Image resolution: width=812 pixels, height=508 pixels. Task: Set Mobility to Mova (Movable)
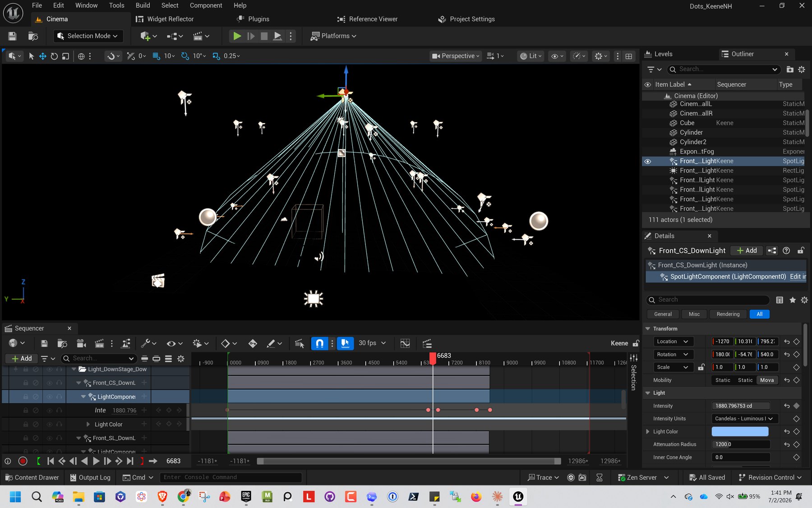click(x=767, y=380)
